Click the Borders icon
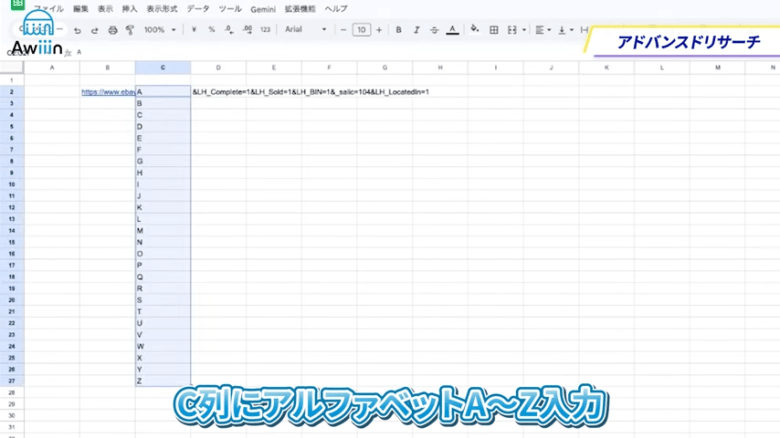Image resolution: width=780 pixels, height=438 pixels. (494, 30)
